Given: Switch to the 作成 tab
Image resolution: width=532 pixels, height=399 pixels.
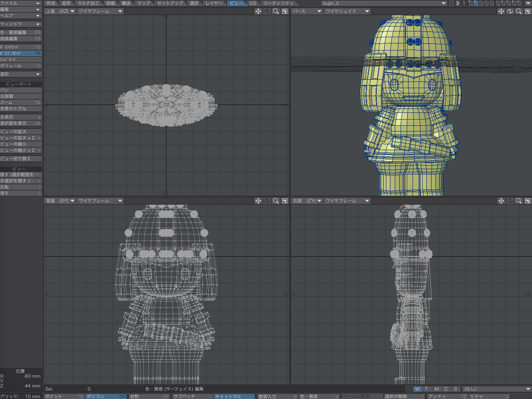Looking at the screenshot, I should pos(51,3).
